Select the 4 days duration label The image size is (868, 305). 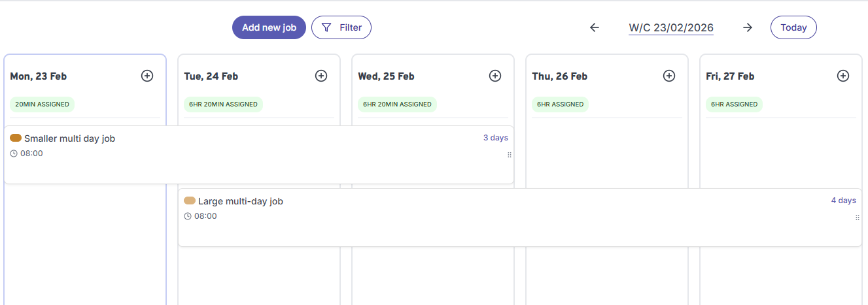(843, 201)
